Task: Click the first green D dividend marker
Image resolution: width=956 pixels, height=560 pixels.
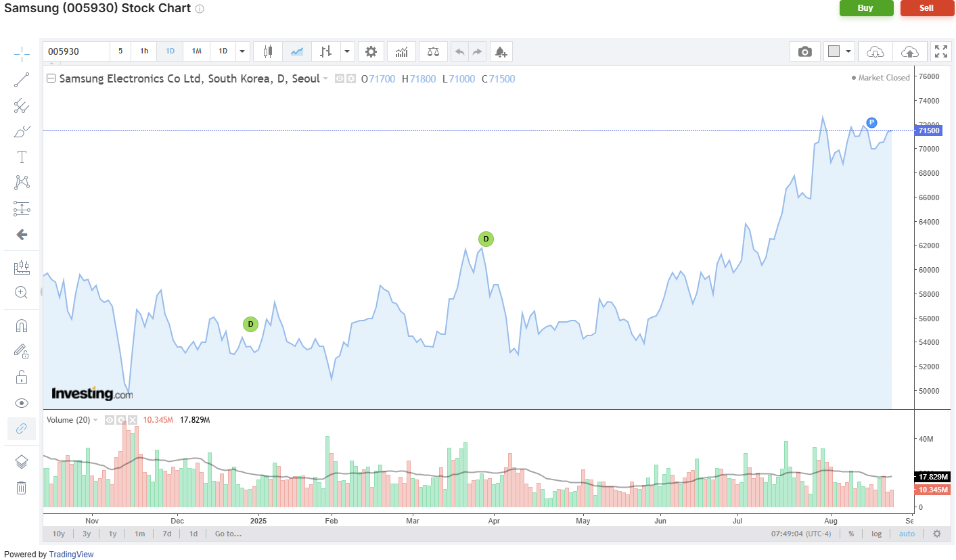Action: point(250,324)
